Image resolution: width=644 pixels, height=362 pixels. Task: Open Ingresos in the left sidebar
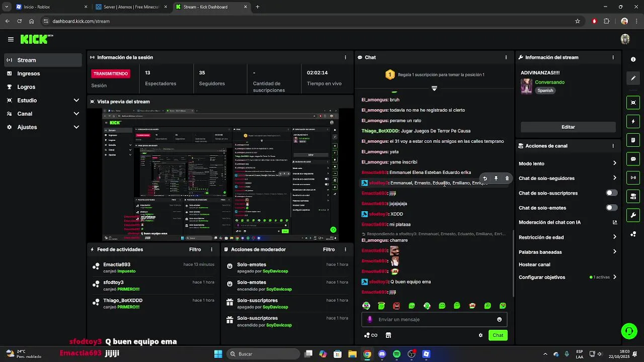point(42,73)
